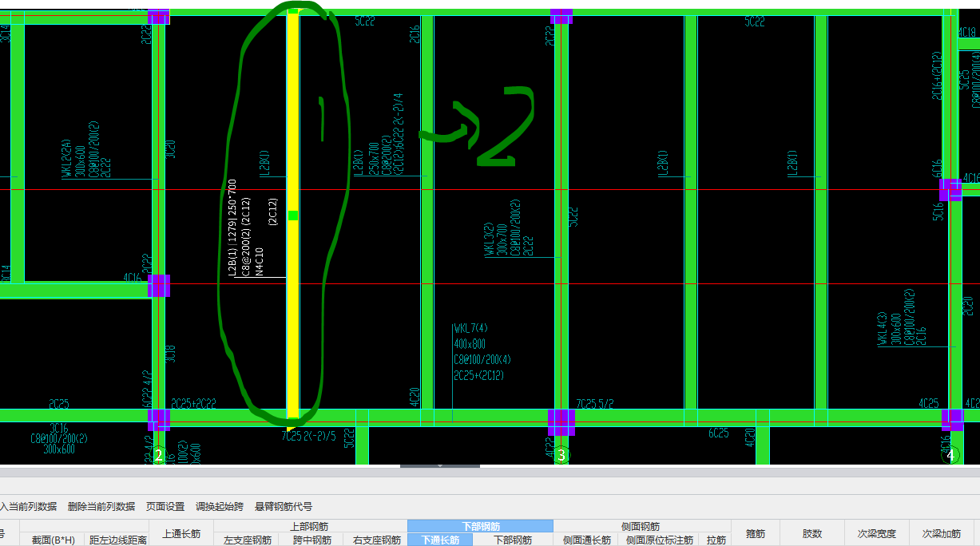Select the 拉筋 column header
The height and width of the screenshot is (546, 980).
click(x=714, y=540)
